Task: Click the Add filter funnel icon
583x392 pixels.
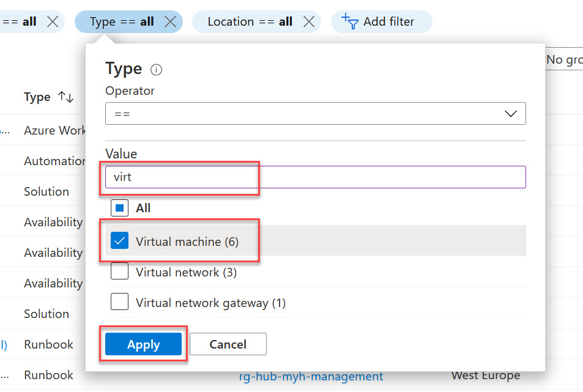Action: tap(349, 21)
